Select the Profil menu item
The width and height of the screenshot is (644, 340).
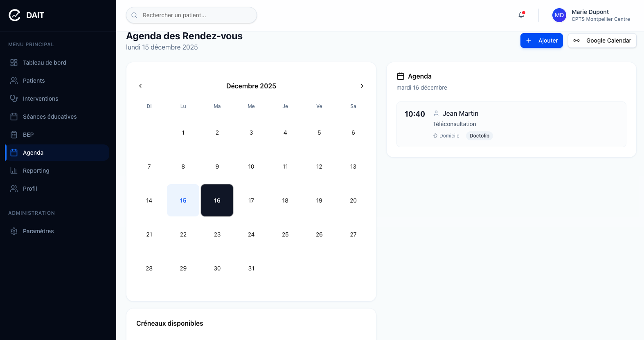coord(30,189)
